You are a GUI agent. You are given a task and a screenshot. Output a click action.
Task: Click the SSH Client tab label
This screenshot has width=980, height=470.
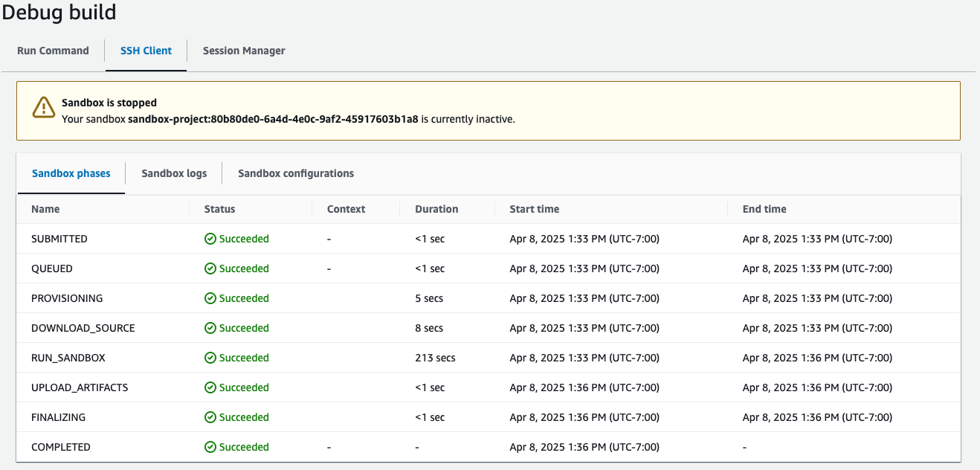coord(146,51)
